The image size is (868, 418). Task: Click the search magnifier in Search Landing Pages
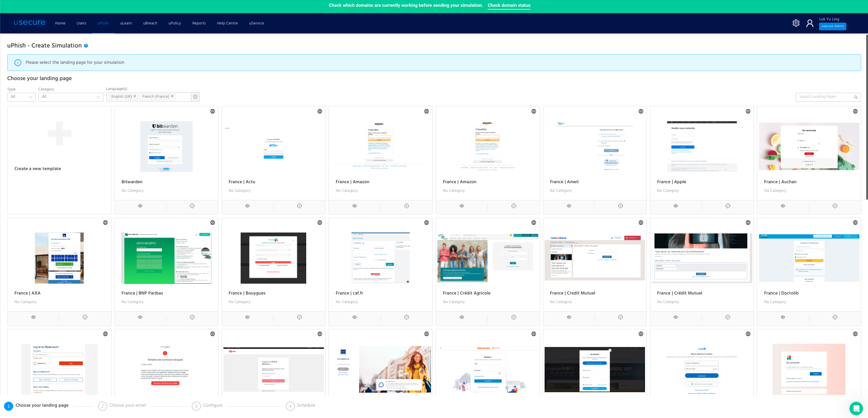point(856,97)
